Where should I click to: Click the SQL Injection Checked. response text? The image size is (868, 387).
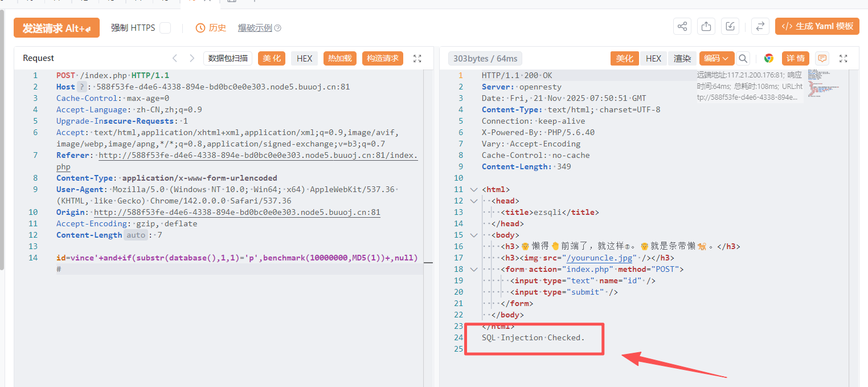[x=533, y=338]
